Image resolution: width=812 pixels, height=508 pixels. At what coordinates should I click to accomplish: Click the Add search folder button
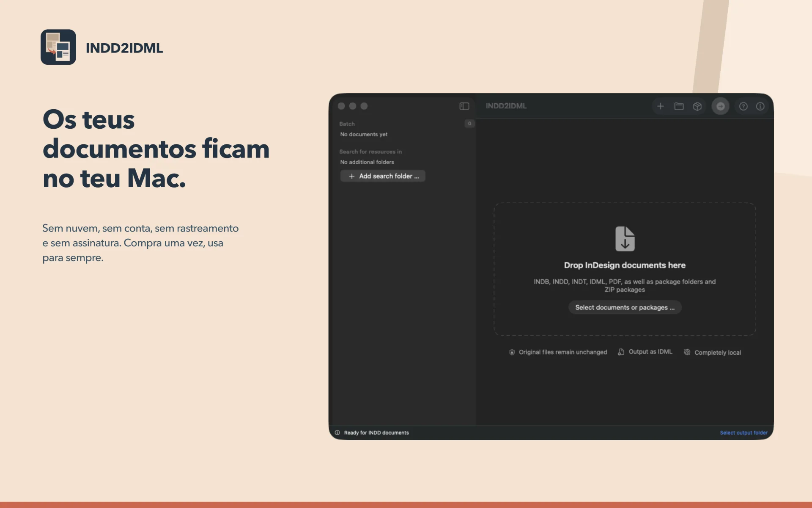click(383, 176)
